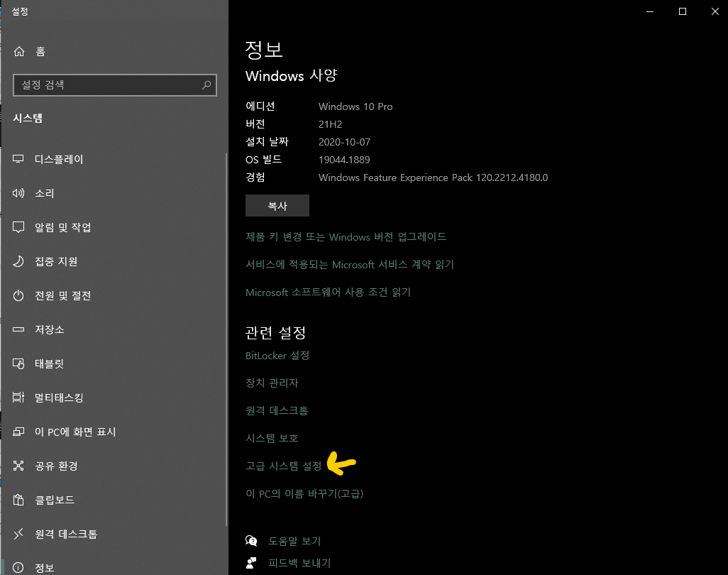Click the OS build 19044.1889 value
Image resolution: width=728 pixels, height=575 pixels.
click(344, 160)
